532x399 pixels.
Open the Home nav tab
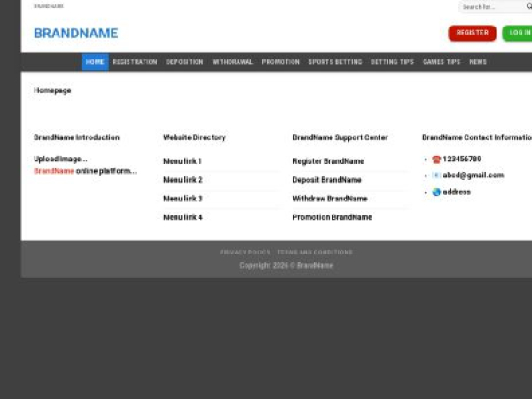(95, 62)
